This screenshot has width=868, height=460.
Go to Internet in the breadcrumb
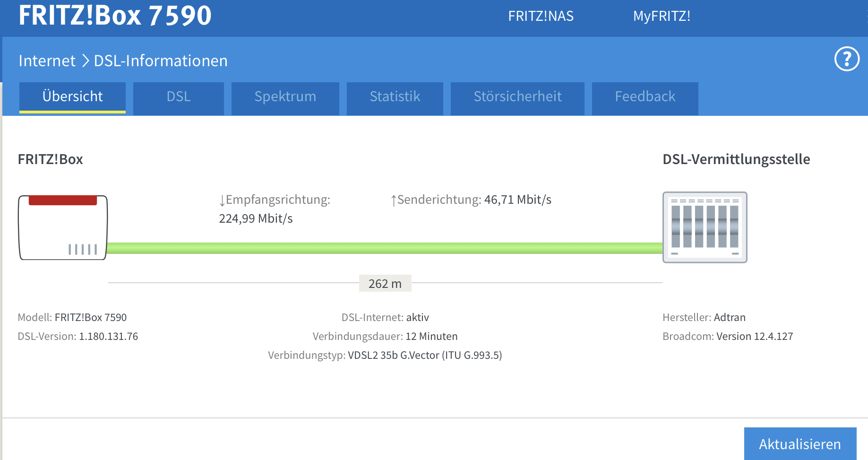pos(47,61)
